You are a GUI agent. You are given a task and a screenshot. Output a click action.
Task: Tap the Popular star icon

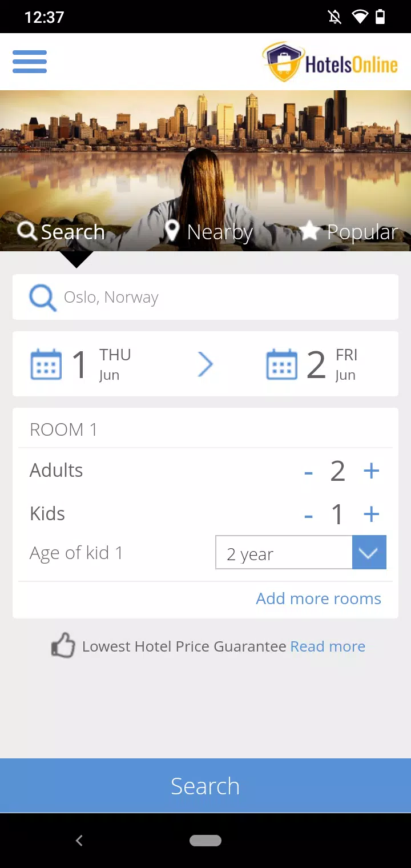[309, 231]
